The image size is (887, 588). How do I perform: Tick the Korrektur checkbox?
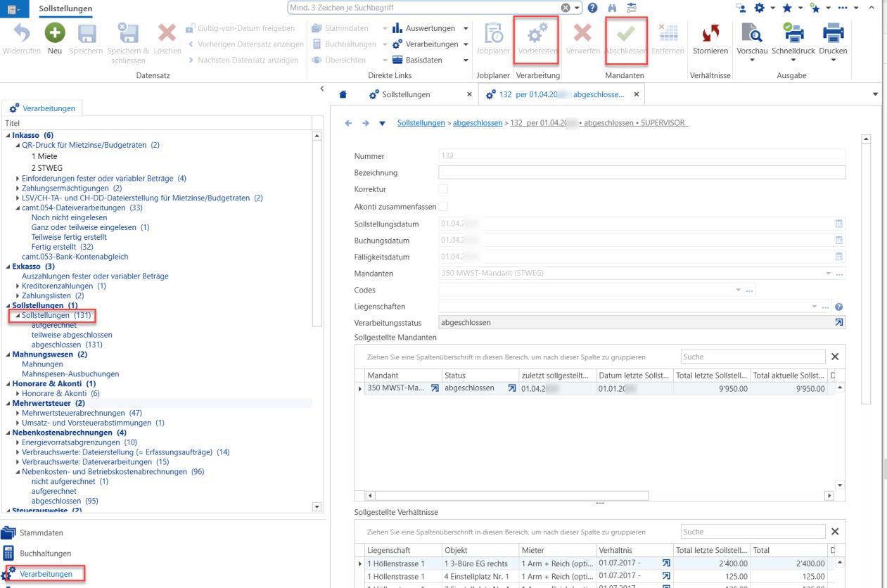pos(443,189)
